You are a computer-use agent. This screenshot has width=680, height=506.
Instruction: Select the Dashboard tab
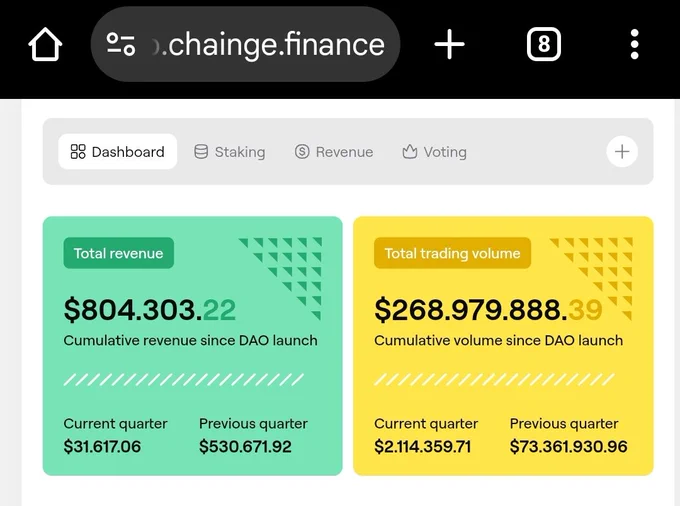[x=118, y=152]
